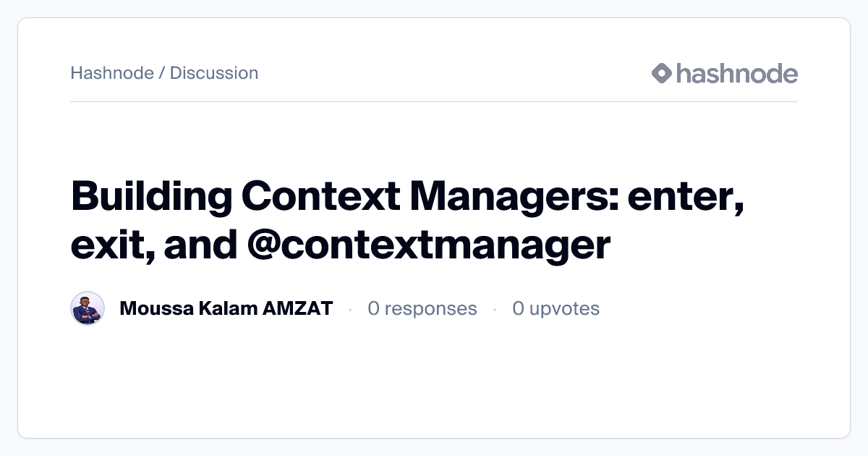This screenshot has width=868, height=456.
Task: Open Moussa Kalam AMZAT's avatar picture
Action: [88, 309]
